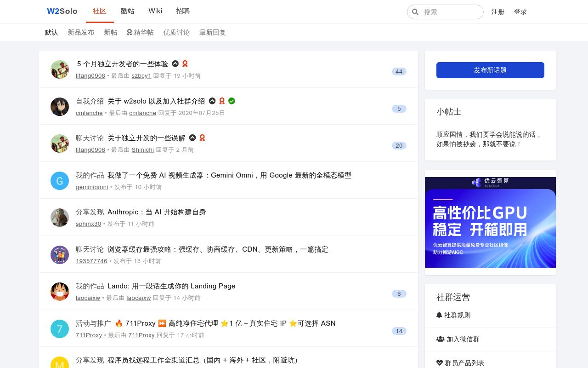Open Shinichi user profile link
Screen dimensions: 588x368
click(142, 149)
